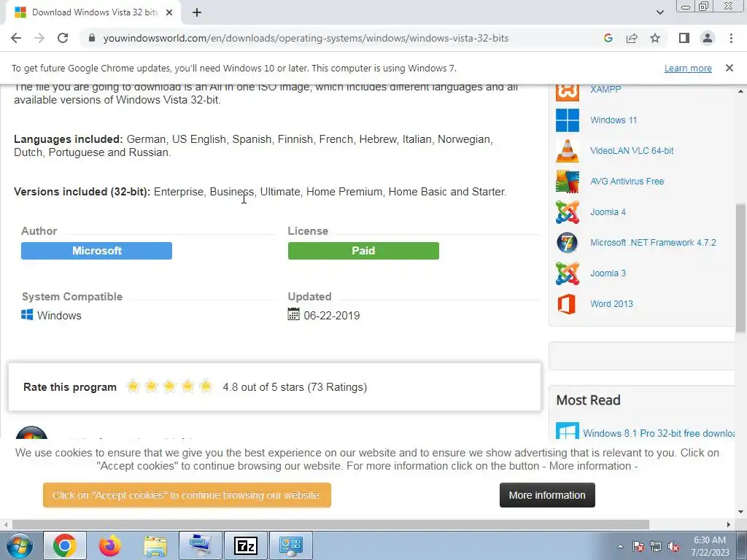Image resolution: width=747 pixels, height=560 pixels.
Task: Rate program with first star
Action: 133,386
